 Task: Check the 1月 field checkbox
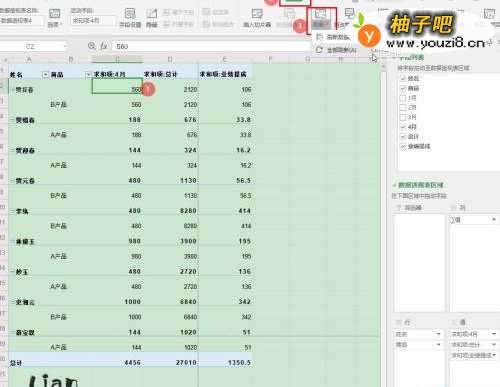click(403, 98)
